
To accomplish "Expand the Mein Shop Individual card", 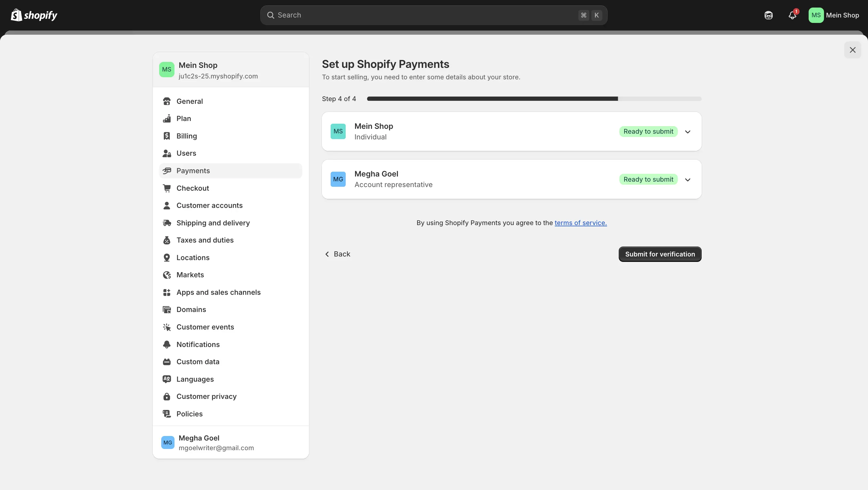I will [687, 132].
